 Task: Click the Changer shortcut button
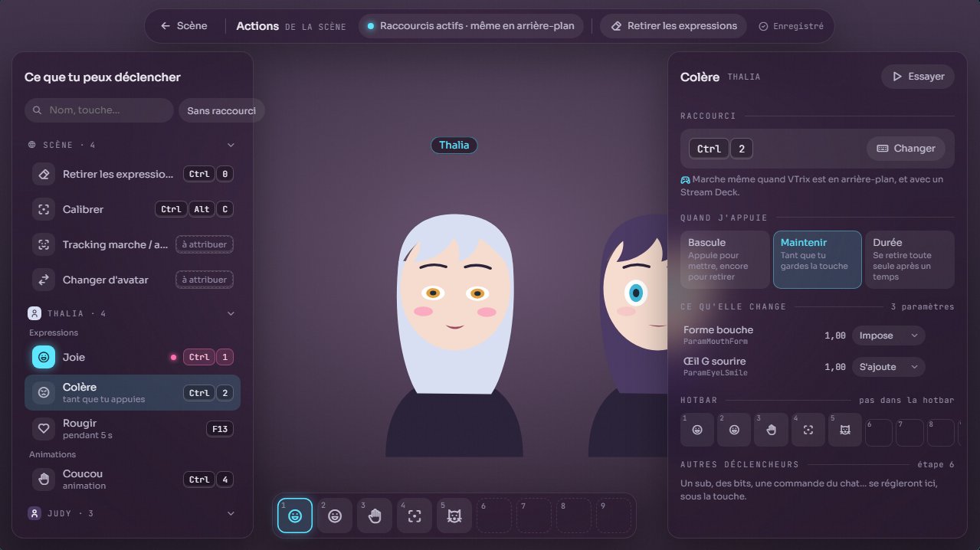906,149
